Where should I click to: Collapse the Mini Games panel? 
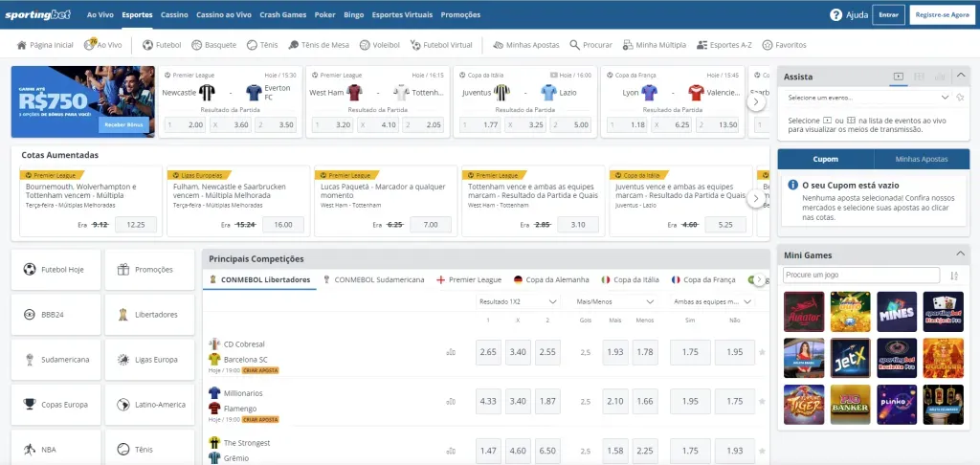[960, 254]
